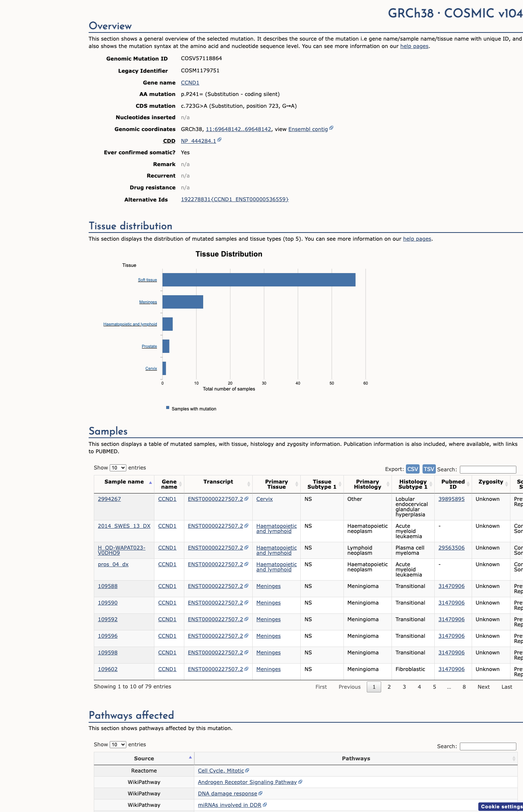Click external link icon beside Cell Cycle, Mitotic

pyautogui.click(x=247, y=770)
